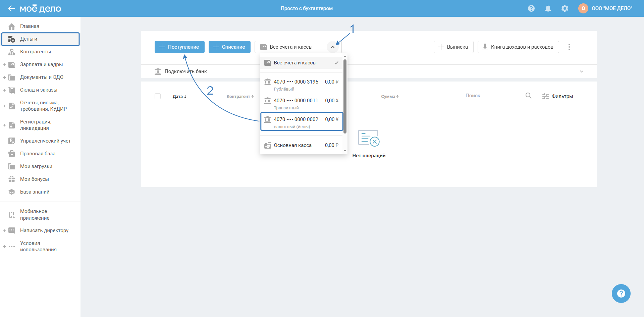Open the Мои бонусы menu item

point(35,179)
